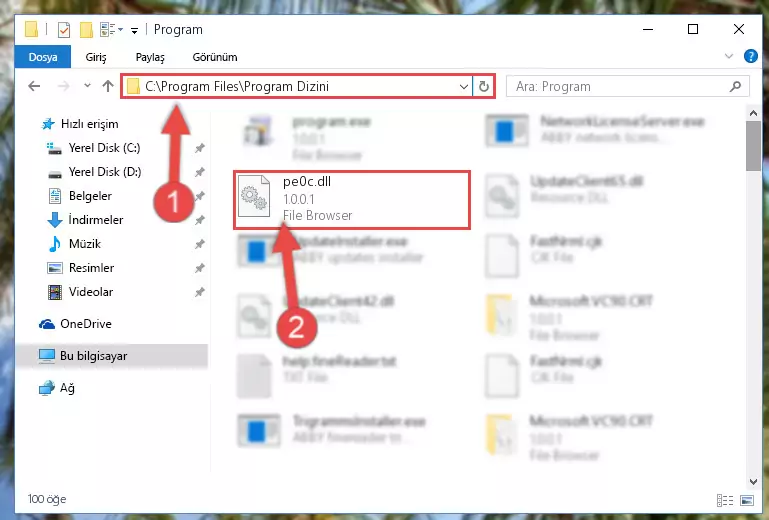Expand the ribbon with the chevron
The height and width of the screenshot is (520, 769).
pyautogui.click(x=729, y=56)
